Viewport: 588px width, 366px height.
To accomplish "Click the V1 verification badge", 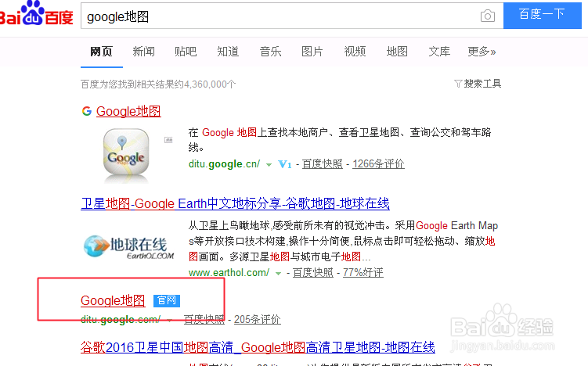I will [285, 164].
